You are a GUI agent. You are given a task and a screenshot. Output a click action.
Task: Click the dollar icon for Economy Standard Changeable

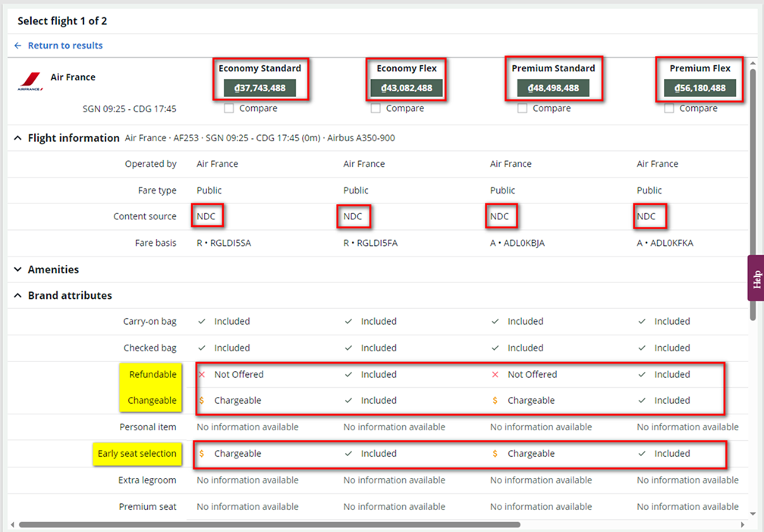coord(202,401)
